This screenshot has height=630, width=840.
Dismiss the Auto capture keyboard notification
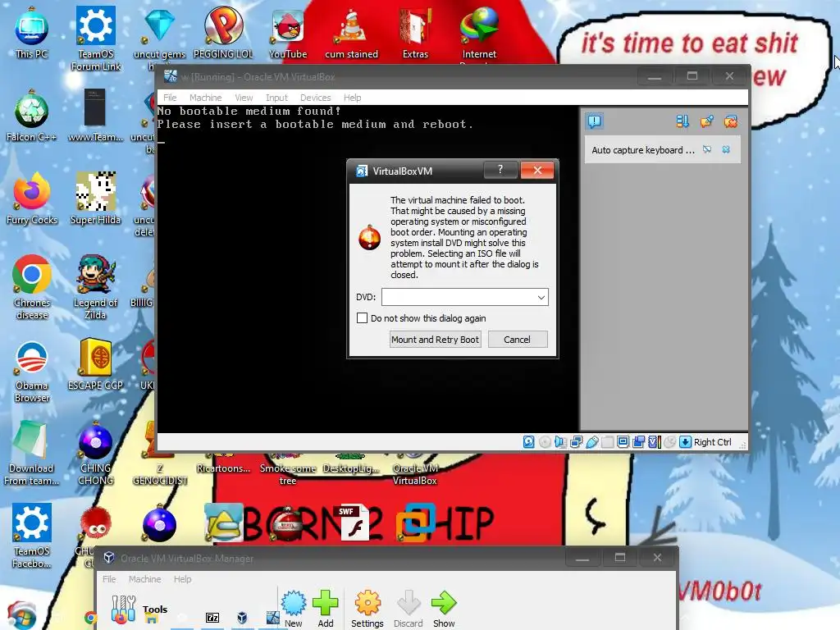pyautogui.click(x=726, y=149)
